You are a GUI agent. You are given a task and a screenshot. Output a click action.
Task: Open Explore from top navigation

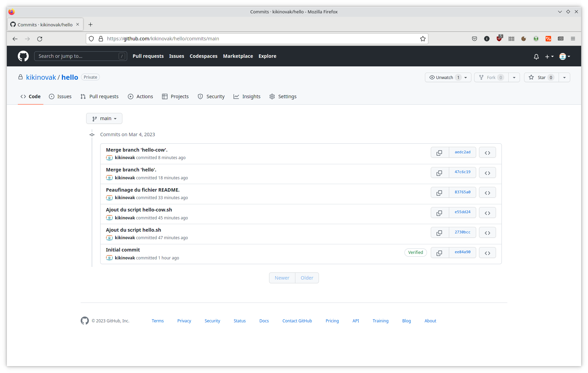tap(267, 56)
